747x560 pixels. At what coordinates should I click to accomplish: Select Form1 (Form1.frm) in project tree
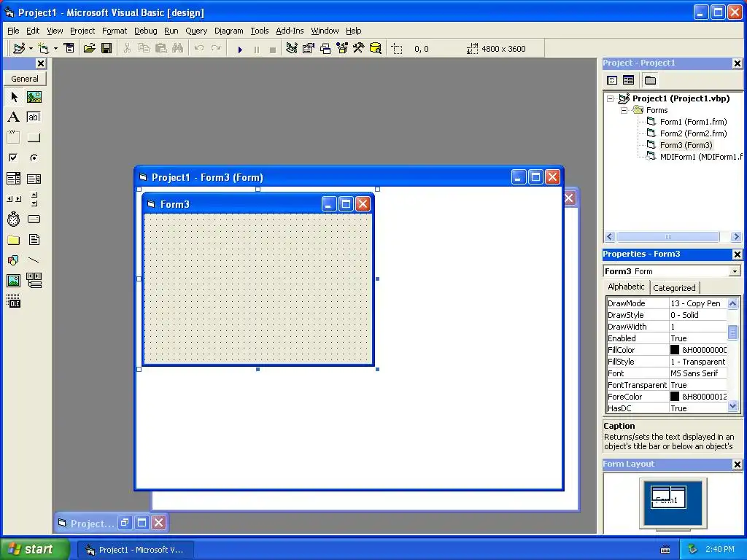click(693, 122)
